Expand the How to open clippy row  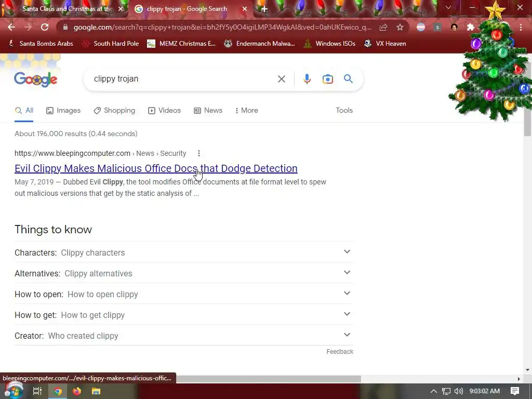[184, 294]
